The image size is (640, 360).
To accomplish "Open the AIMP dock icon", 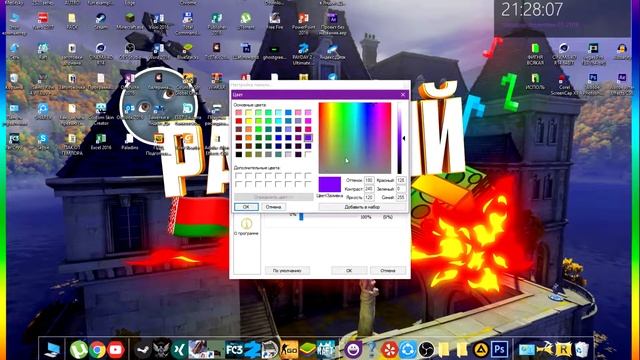I will (481, 350).
